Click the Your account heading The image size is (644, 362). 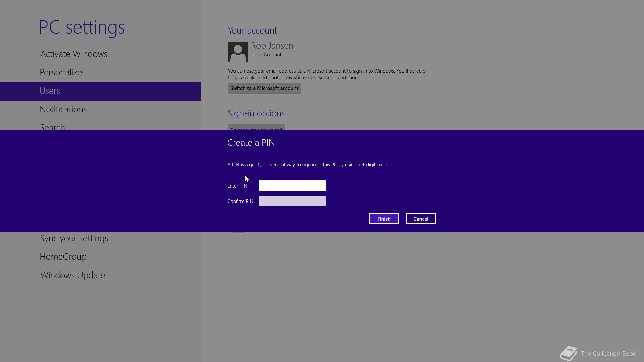click(253, 31)
